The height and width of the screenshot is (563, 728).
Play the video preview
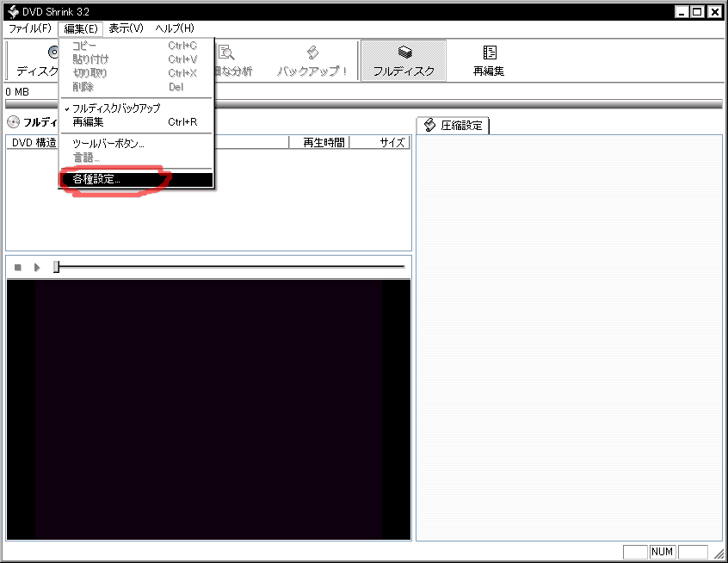click(37, 268)
